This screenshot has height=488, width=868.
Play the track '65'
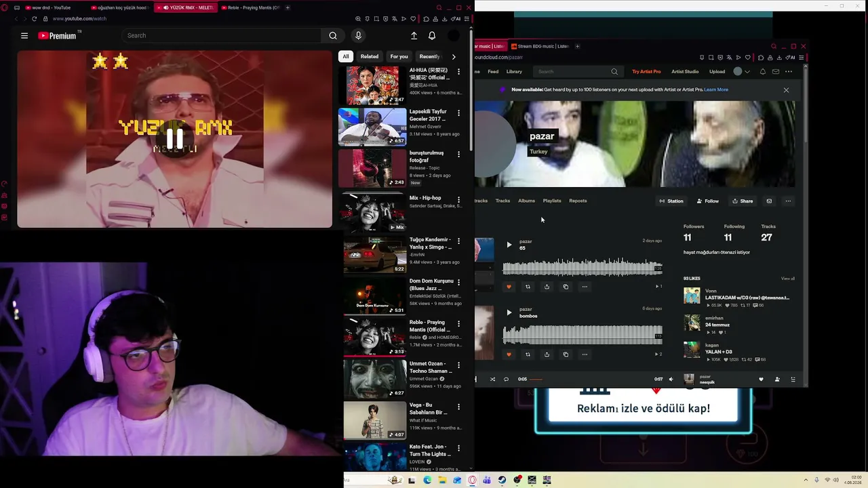pos(509,245)
